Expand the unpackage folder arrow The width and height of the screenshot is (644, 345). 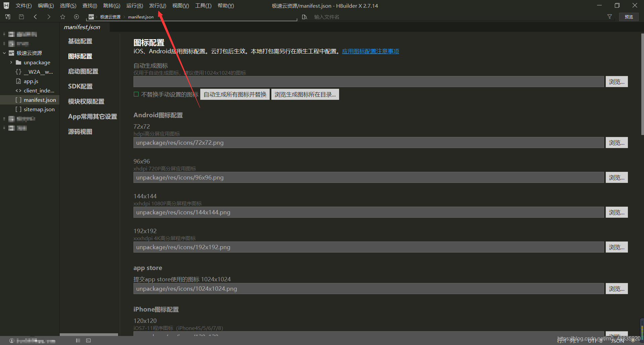click(x=11, y=62)
